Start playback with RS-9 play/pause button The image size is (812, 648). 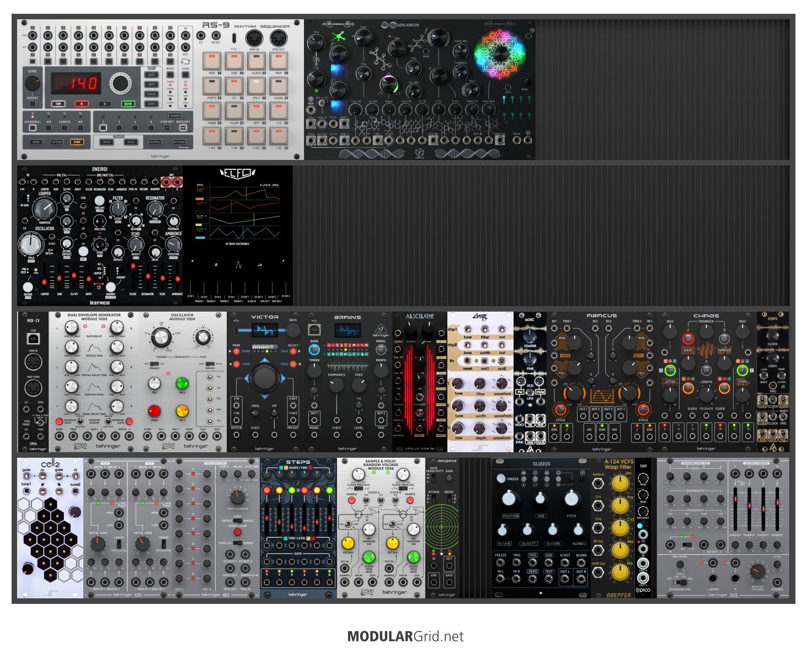[129, 103]
